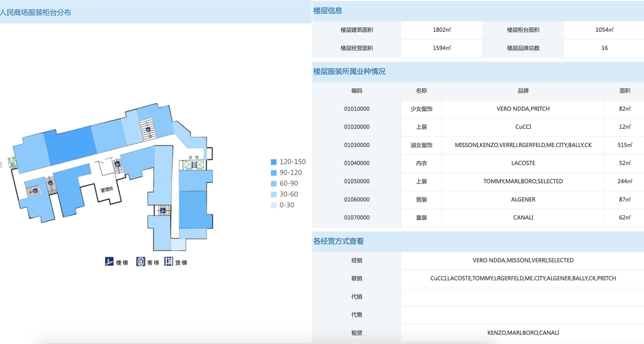This screenshot has width=644, height=344.
Task: Click the 童装 category cell
Action: (421, 218)
